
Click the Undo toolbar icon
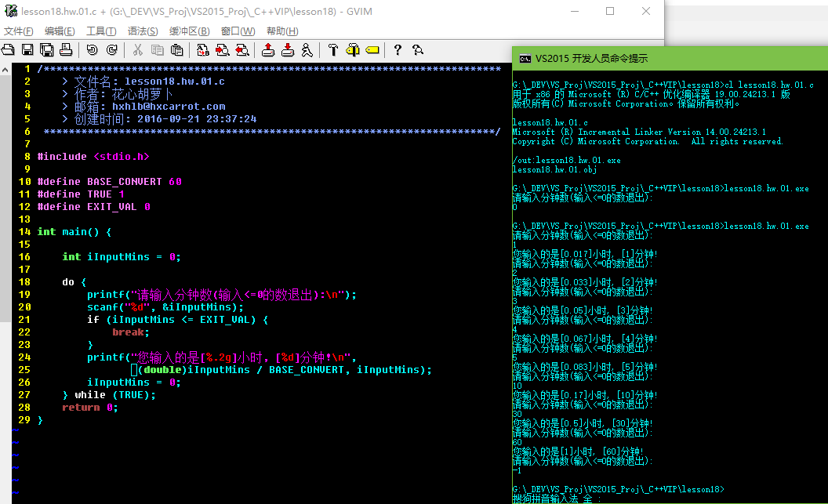point(92,50)
